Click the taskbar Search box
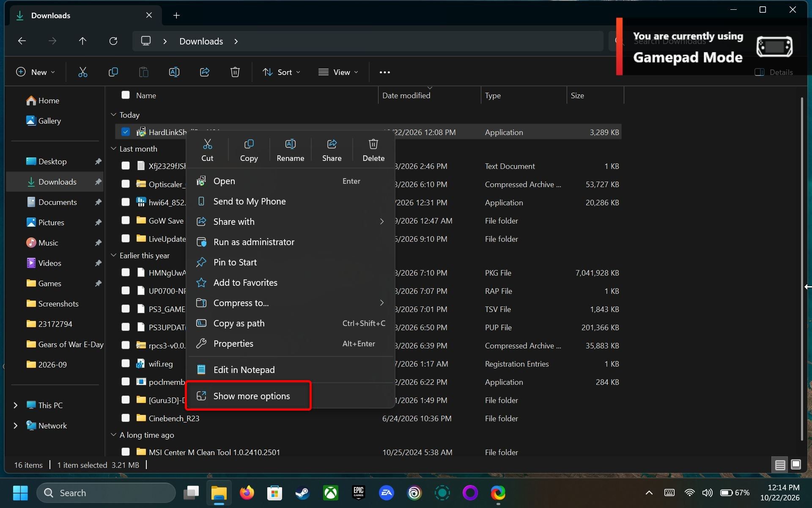The image size is (812, 508). [x=106, y=493]
